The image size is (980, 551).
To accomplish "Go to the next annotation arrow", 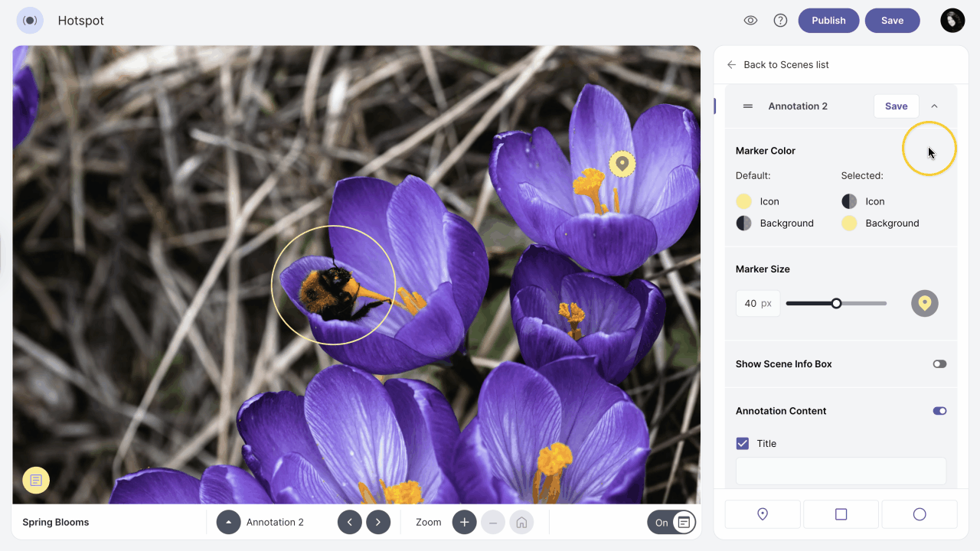I will pyautogui.click(x=378, y=523).
